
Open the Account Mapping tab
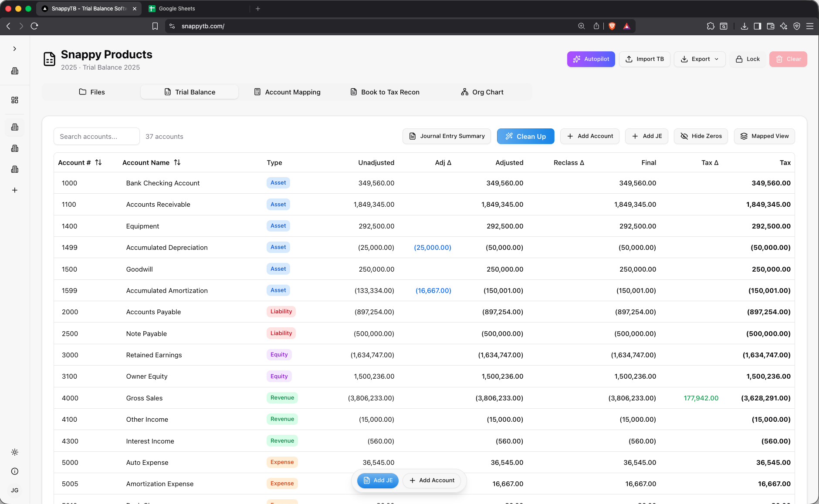(x=287, y=92)
